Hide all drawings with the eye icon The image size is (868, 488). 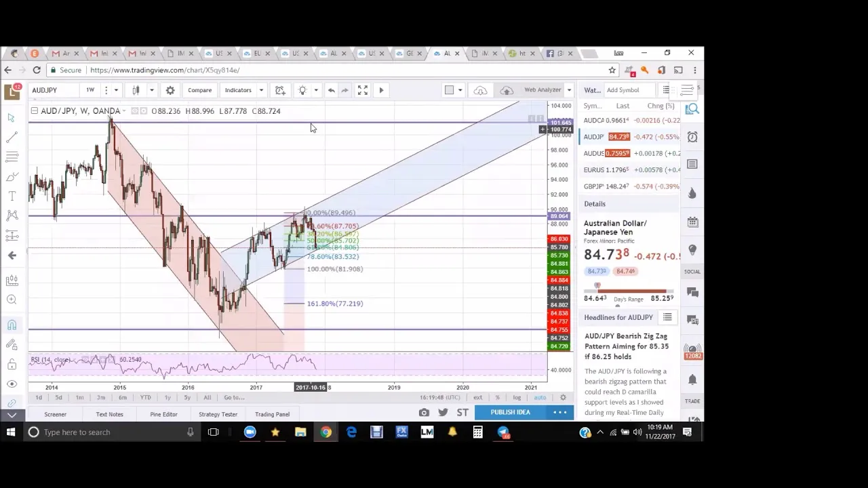[12, 384]
